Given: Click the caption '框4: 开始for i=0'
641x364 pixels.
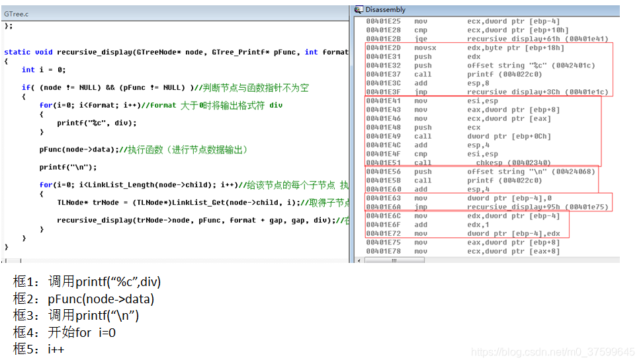Looking at the screenshot, I should click(64, 332).
